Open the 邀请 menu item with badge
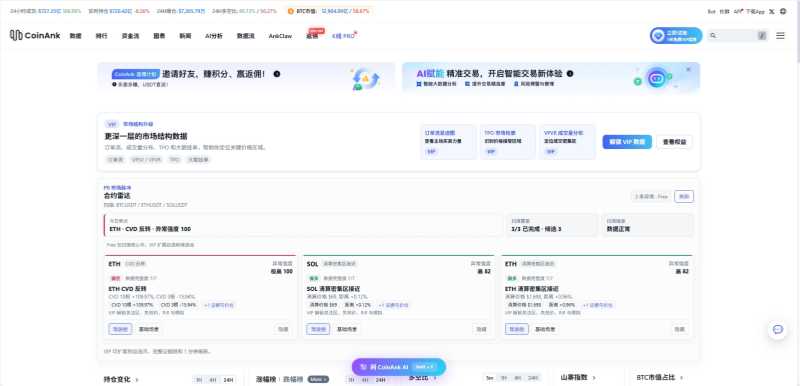800x386 pixels. [x=313, y=35]
